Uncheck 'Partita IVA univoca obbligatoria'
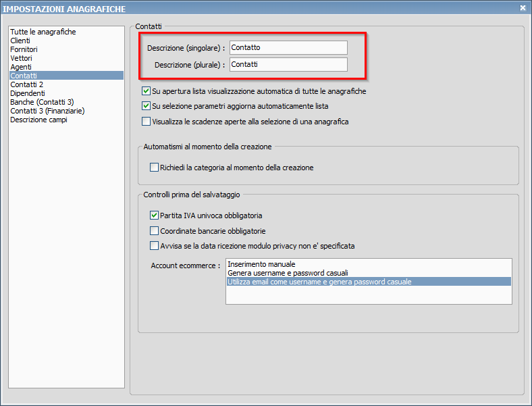532x406 pixels. click(x=155, y=215)
